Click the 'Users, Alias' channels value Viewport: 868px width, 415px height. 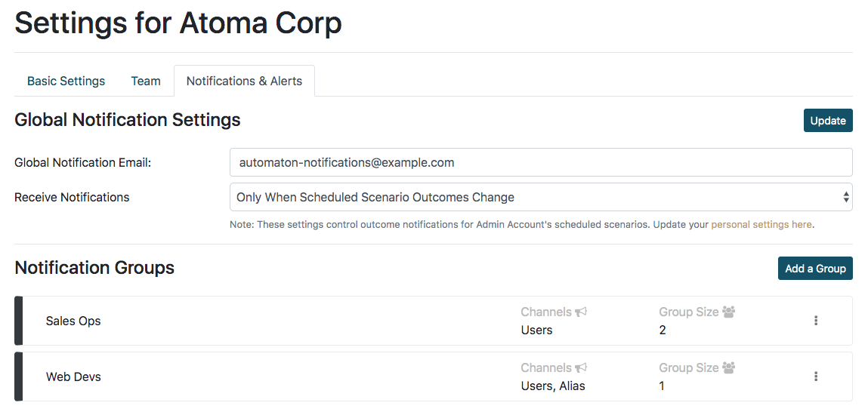[x=553, y=386]
